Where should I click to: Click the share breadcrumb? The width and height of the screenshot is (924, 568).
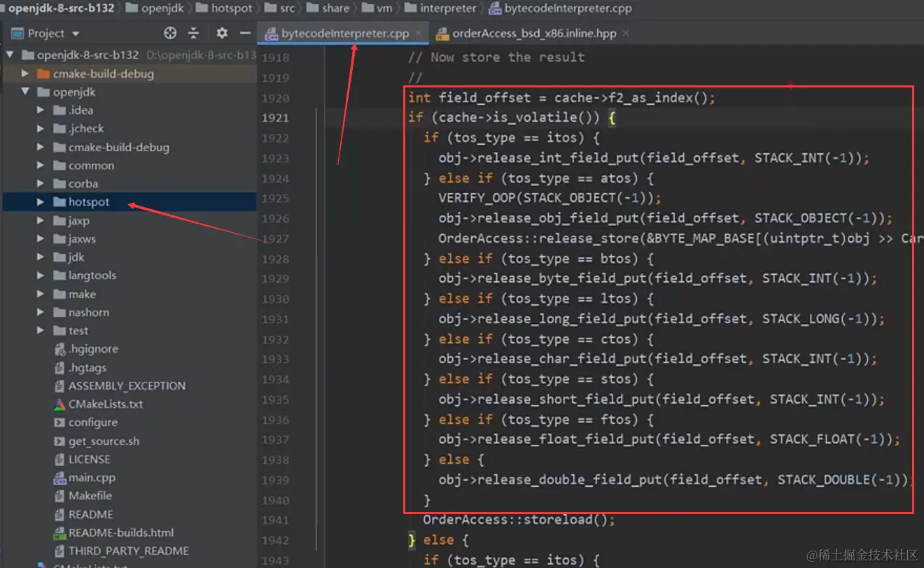[x=328, y=8]
